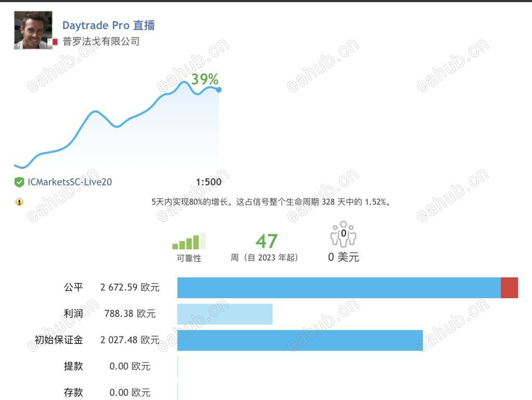Click the red segment of the equity bar

coord(510,288)
